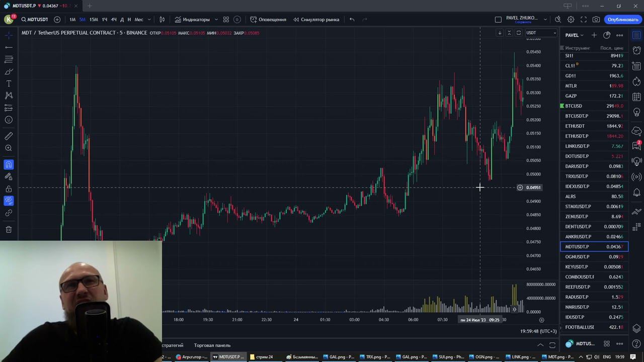The image size is (644, 362).
Task: Open watchlist advanced view pie icon
Action: (607, 35)
